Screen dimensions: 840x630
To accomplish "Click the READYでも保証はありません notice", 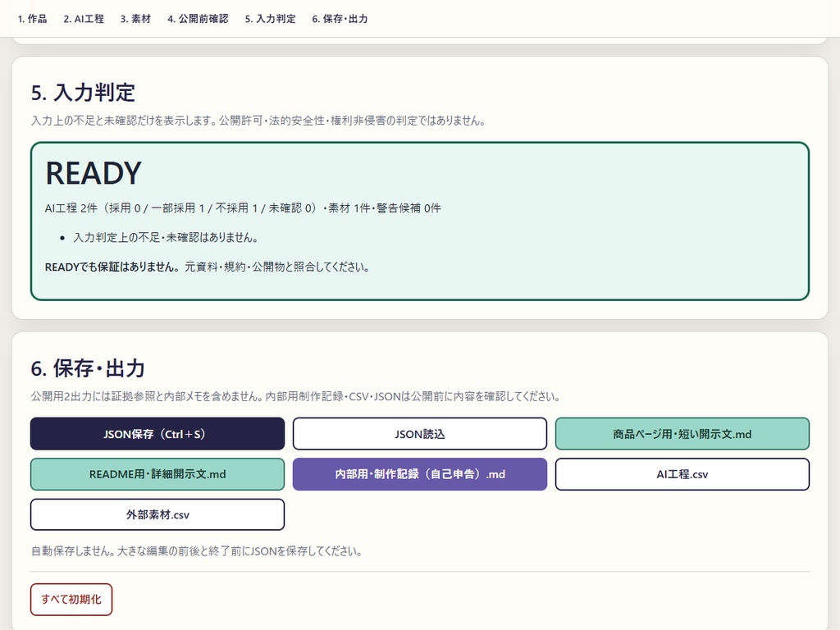I will [208, 267].
